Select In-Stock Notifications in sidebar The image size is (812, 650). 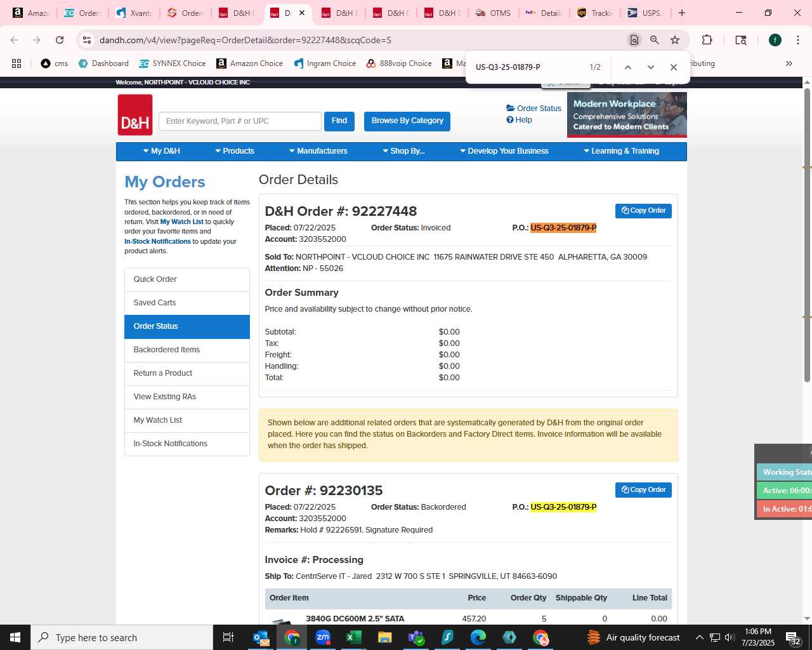point(187,444)
